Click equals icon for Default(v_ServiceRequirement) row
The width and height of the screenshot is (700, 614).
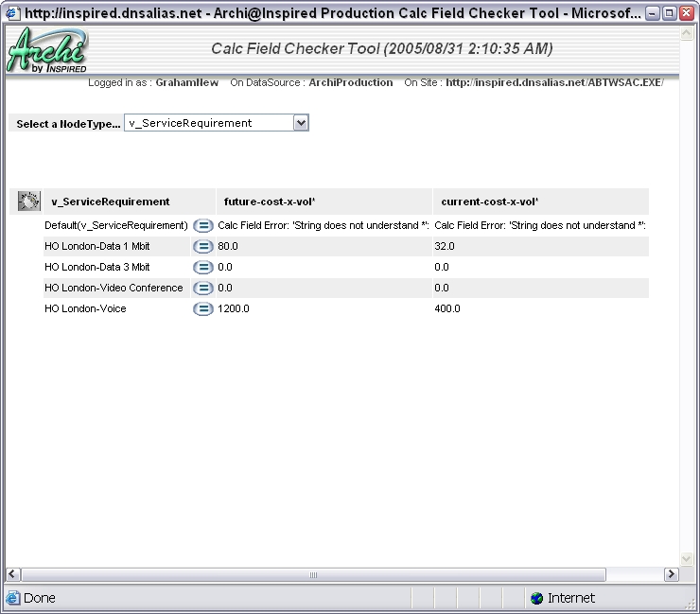[202, 226]
